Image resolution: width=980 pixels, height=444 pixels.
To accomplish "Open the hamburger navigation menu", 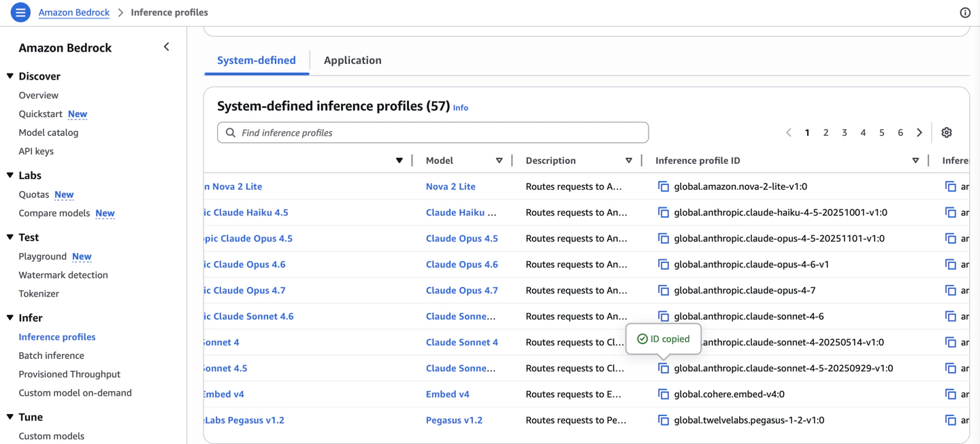I will [20, 12].
